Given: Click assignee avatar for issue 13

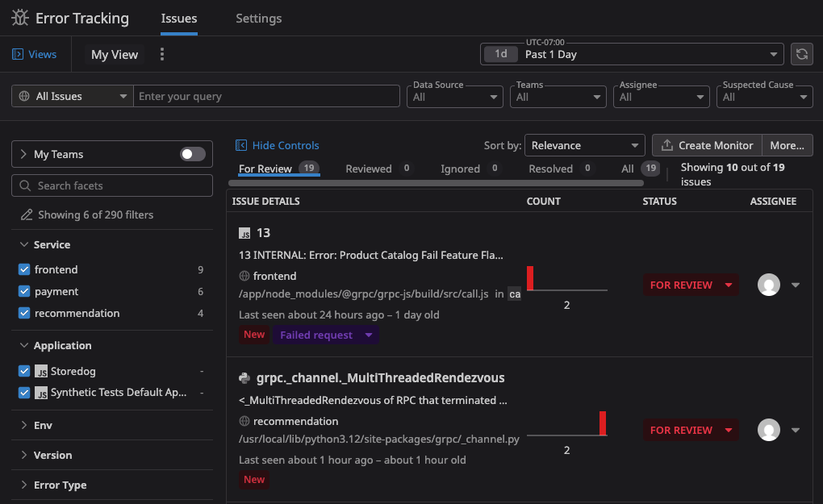Looking at the screenshot, I should coord(769,285).
